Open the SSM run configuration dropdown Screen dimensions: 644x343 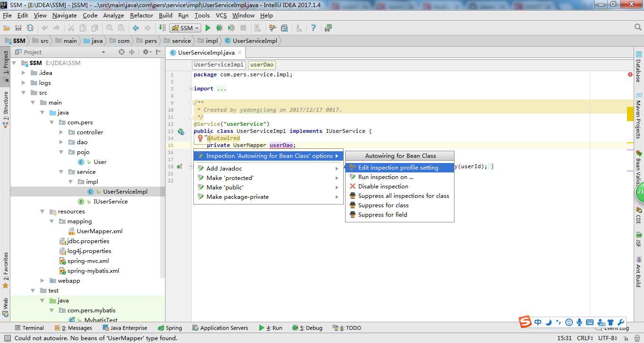[186, 28]
